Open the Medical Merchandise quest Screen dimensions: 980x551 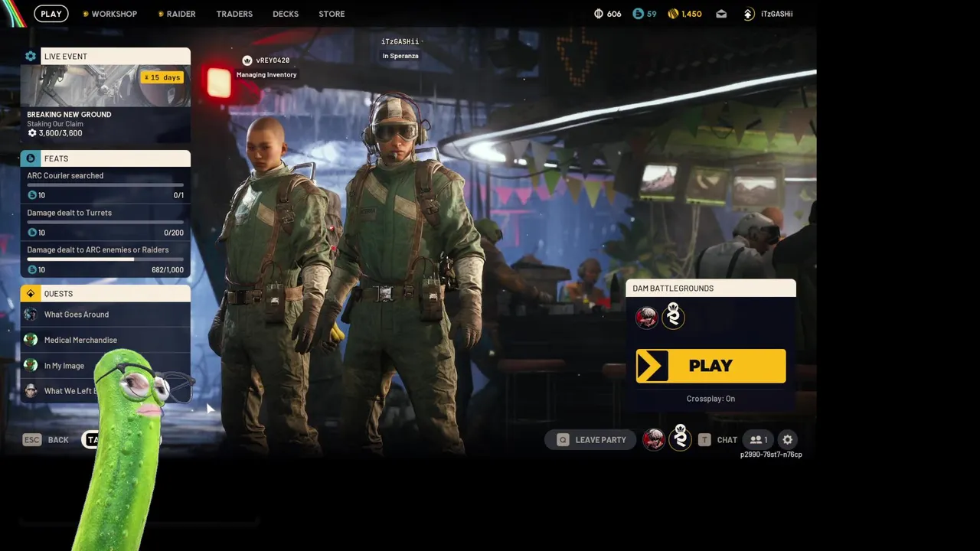(x=106, y=340)
